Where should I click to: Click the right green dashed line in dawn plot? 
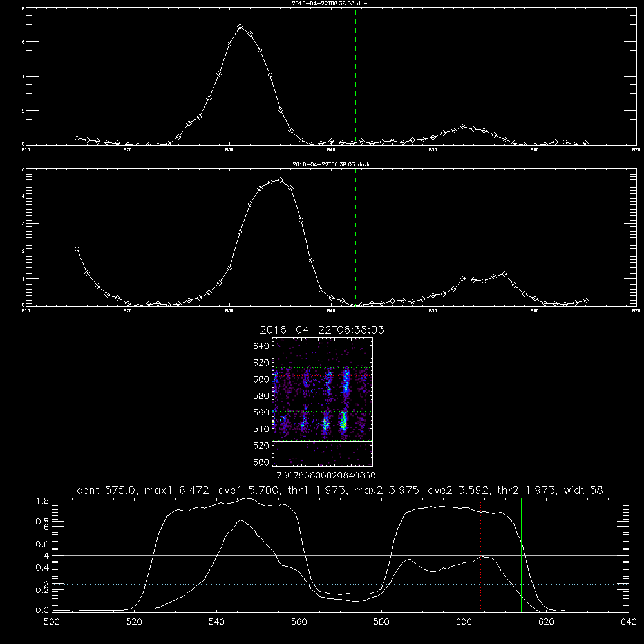tap(355, 77)
